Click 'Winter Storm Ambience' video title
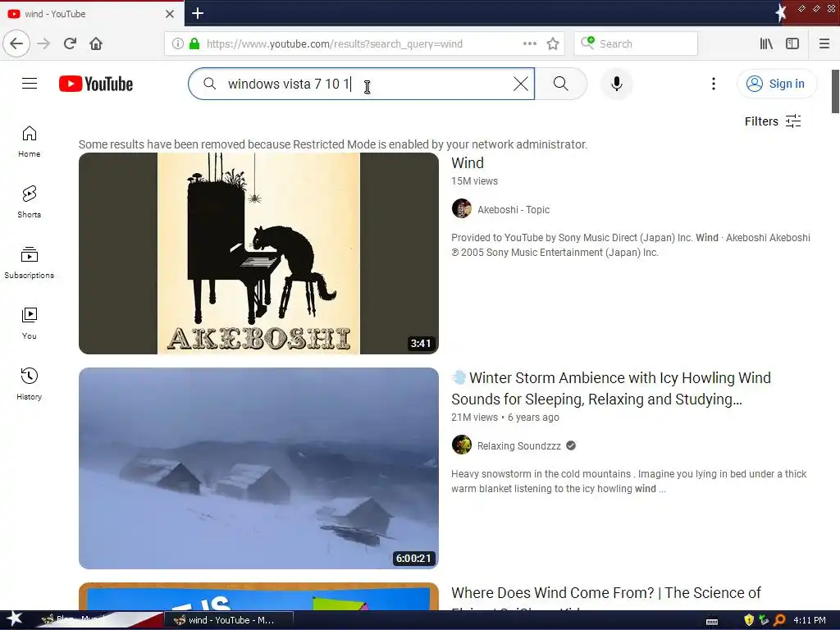 coord(610,388)
